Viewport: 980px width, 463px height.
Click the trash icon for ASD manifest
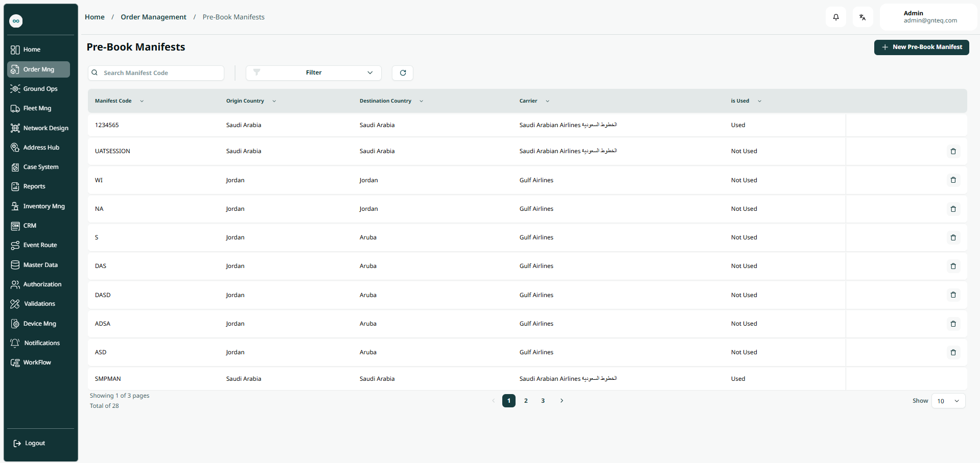(x=953, y=353)
